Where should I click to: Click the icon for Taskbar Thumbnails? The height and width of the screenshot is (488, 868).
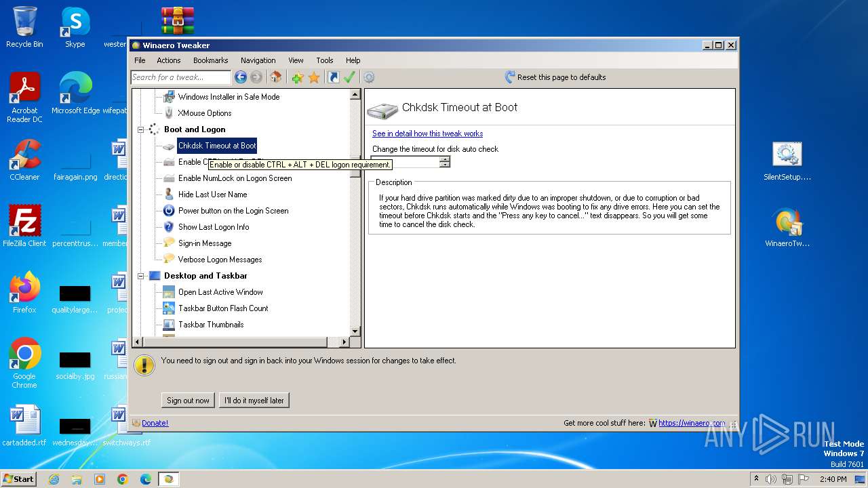[x=169, y=325]
